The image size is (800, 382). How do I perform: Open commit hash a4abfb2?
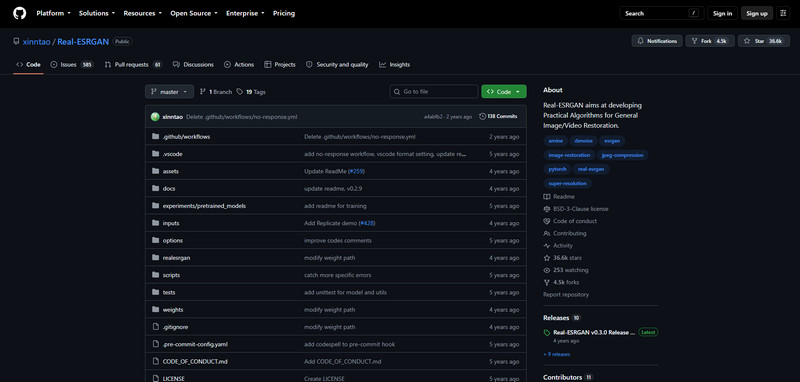(433, 117)
